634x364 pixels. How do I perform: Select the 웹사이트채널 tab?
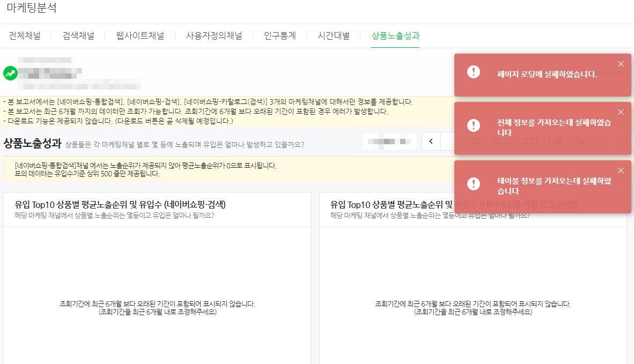point(140,36)
